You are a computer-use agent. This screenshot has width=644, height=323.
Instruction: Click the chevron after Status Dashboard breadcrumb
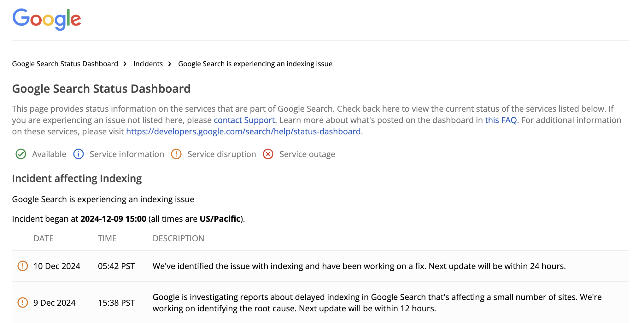126,64
